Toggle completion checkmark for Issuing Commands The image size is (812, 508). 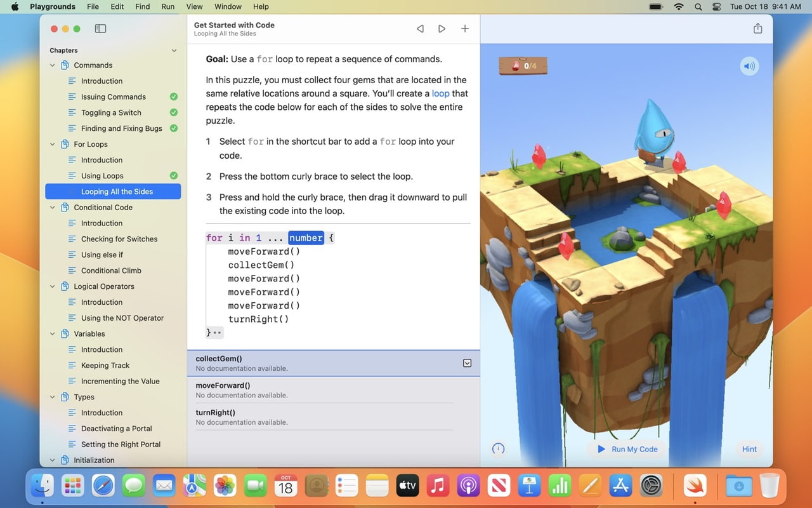tap(174, 97)
